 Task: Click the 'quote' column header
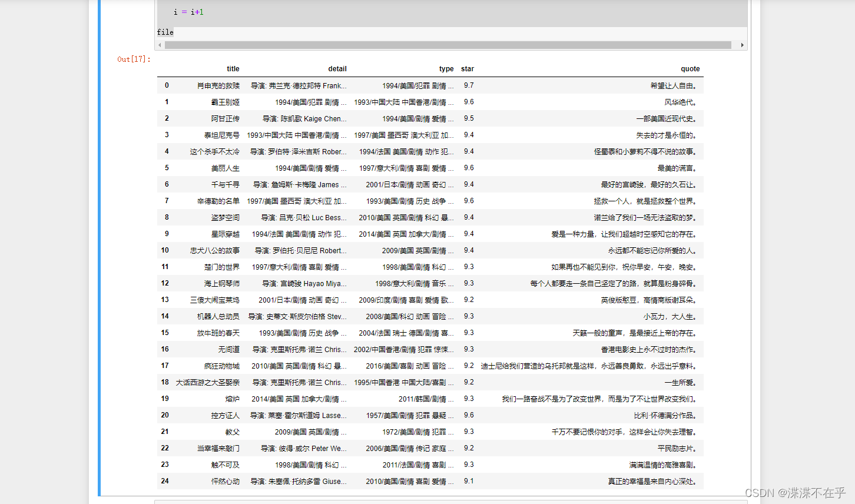[x=690, y=69]
